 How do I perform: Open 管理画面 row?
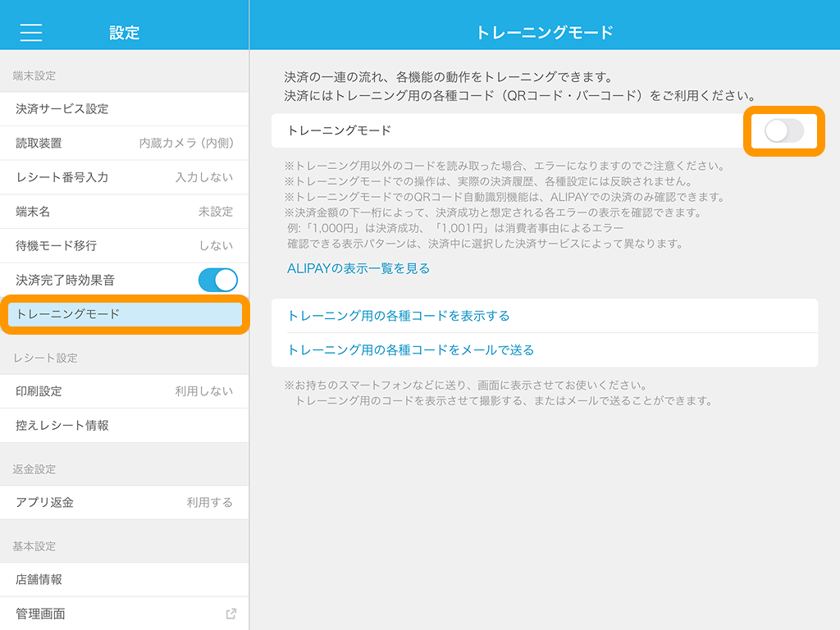click(x=41, y=614)
